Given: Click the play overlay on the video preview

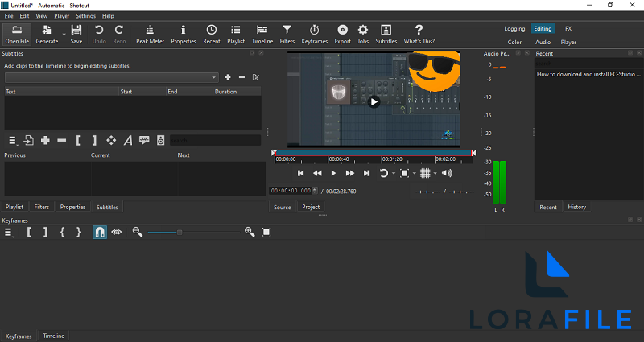Looking at the screenshot, I should click(374, 102).
